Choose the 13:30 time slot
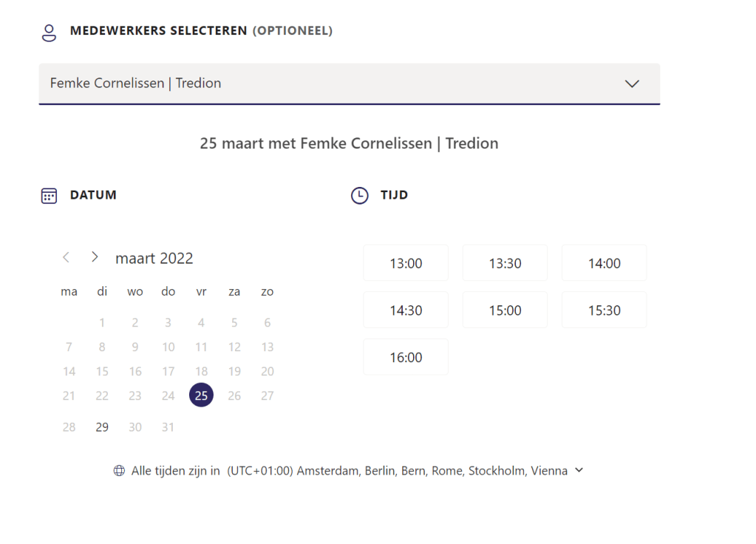 505,263
